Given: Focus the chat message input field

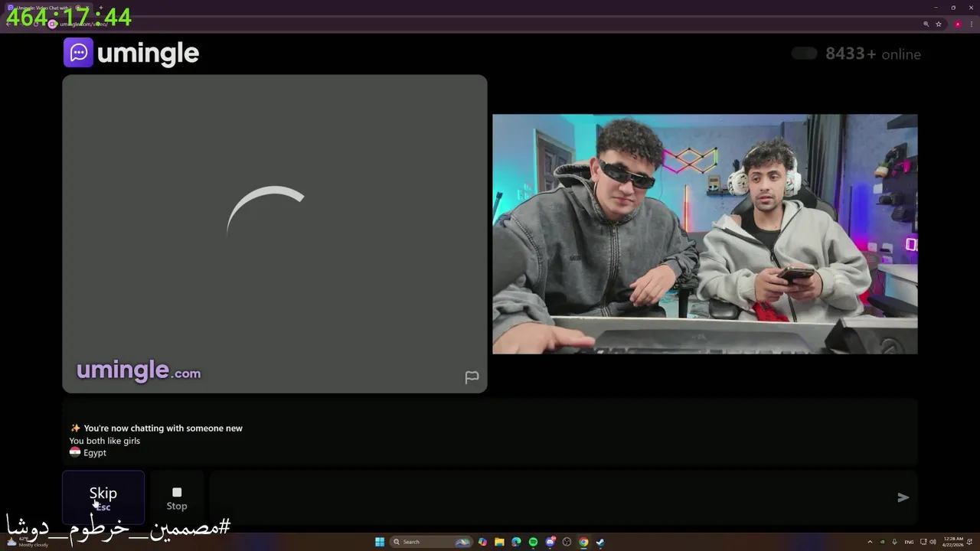Looking at the screenshot, I should coord(551,497).
